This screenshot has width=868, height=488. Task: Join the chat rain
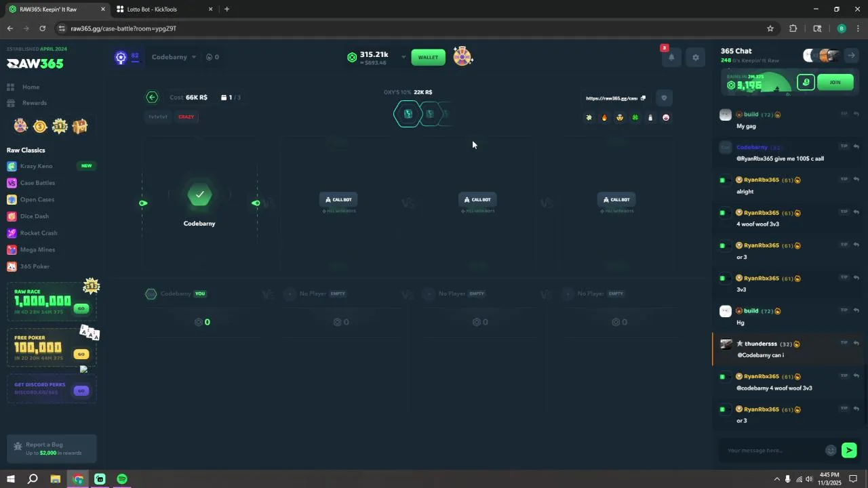tap(835, 83)
